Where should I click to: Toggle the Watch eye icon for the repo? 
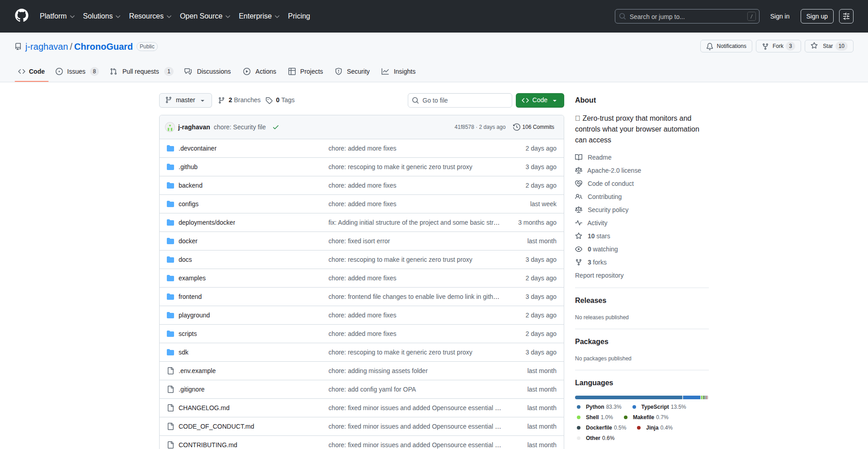(579, 249)
